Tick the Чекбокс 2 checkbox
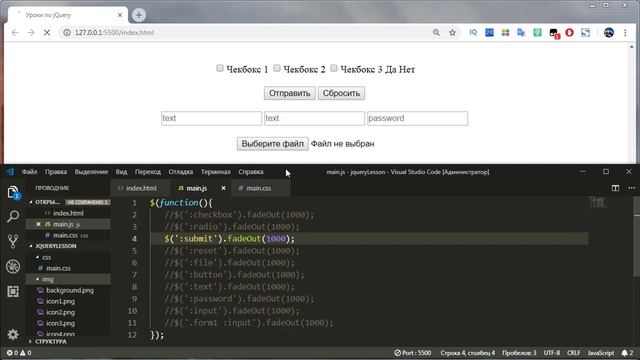This screenshot has height=360, width=640. [x=277, y=68]
